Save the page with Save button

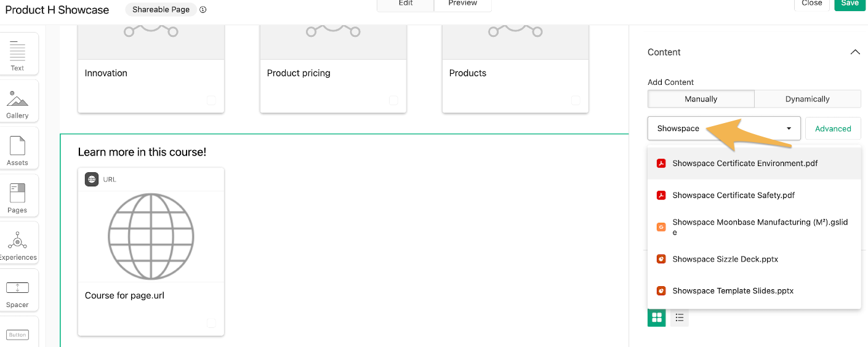850,4
